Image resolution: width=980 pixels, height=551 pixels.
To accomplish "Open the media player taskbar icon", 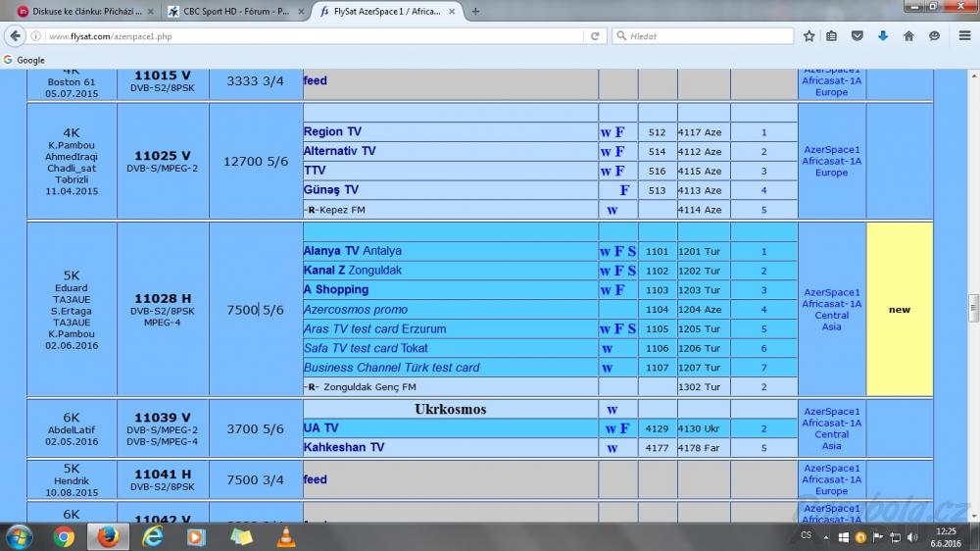I will click(196, 537).
